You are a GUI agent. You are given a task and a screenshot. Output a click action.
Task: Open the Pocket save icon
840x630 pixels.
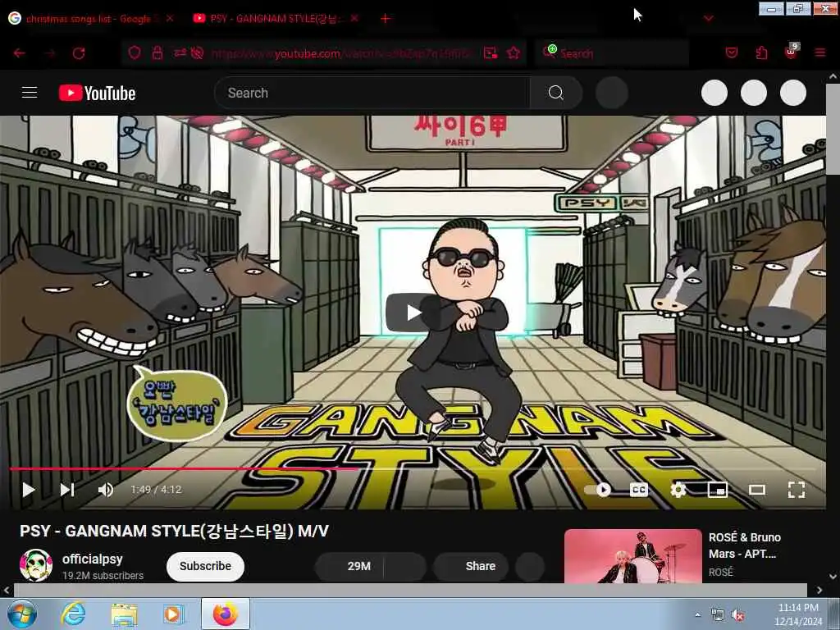pyautogui.click(x=732, y=52)
